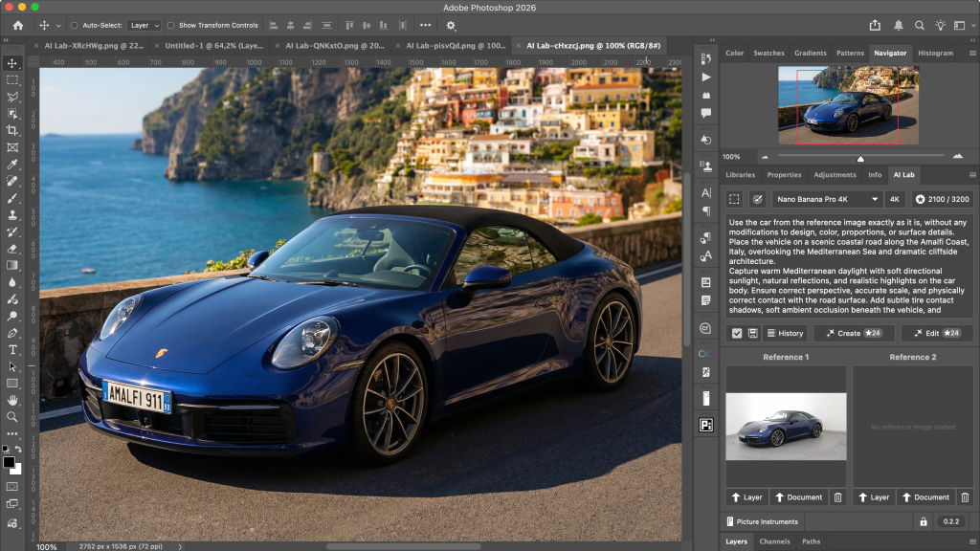Image resolution: width=980 pixels, height=551 pixels.
Task: Select the Eyedropper tool
Action: (12, 165)
